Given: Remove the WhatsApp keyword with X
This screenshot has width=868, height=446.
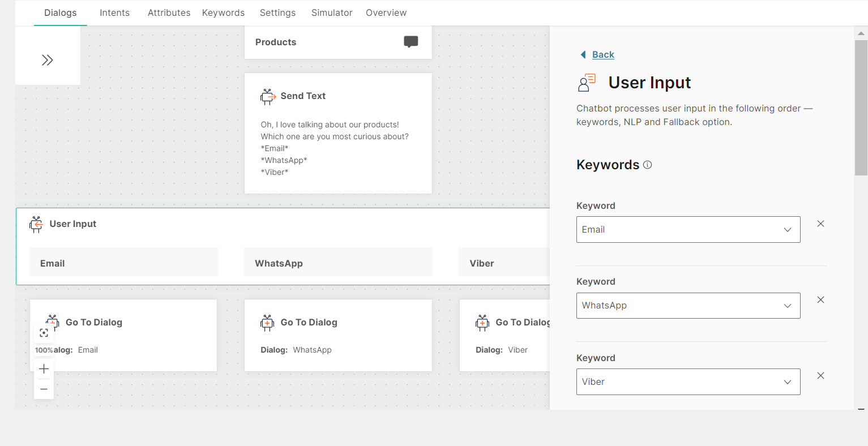Looking at the screenshot, I should [x=820, y=300].
